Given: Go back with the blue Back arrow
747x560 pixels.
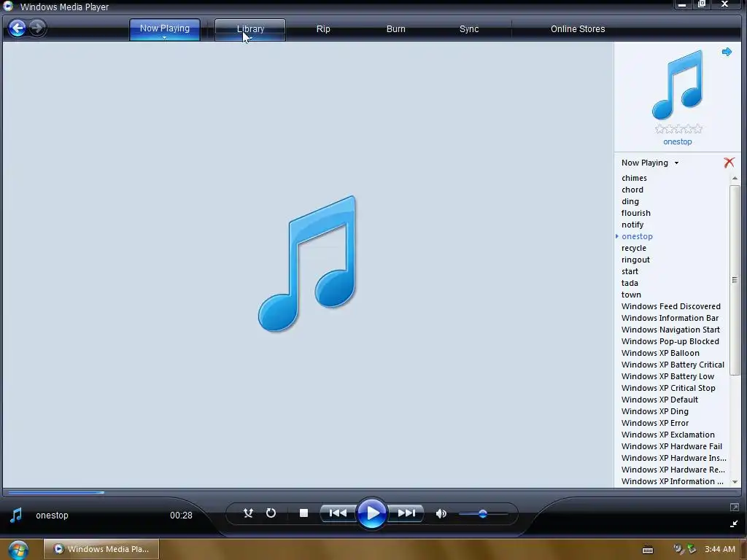Looking at the screenshot, I should point(18,28).
